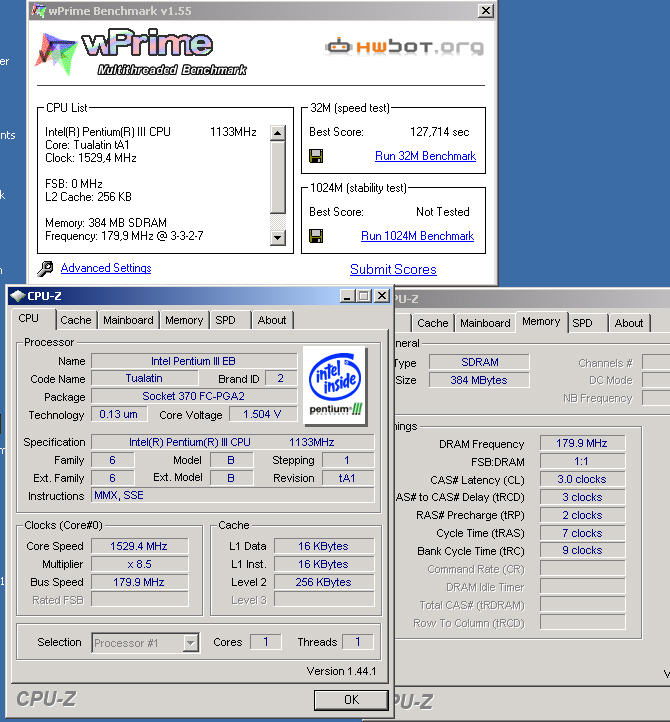This screenshot has height=722, width=670.
Task: Click DRAM Frequency value 179.9 MHz
Action: tap(582, 443)
